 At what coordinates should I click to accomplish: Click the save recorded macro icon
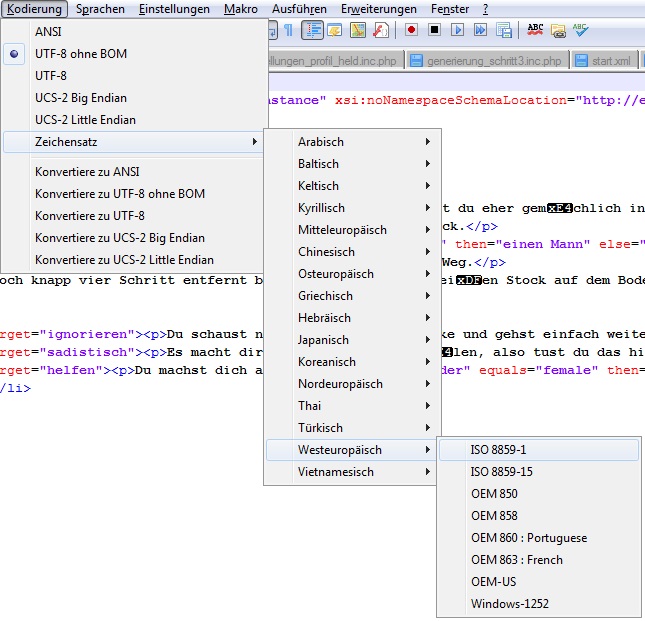(x=503, y=30)
